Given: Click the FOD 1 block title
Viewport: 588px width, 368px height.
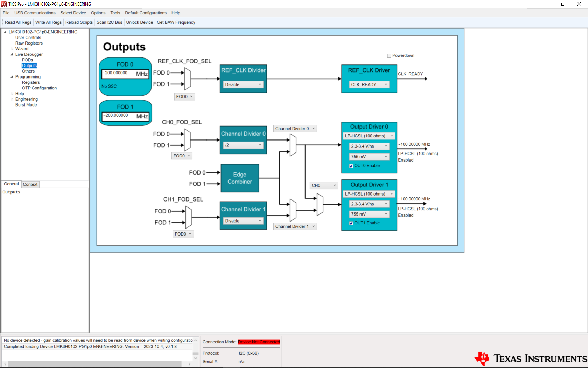Looking at the screenshot, I should (125, 107).
